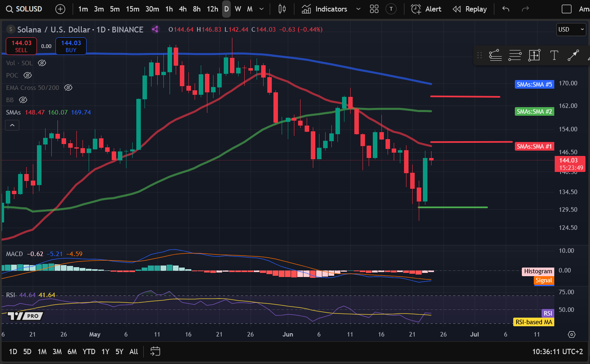This screenshot has height=364, width=590.
Task: Click the purple RSI scale label
Action: click(x=548, y=314)
